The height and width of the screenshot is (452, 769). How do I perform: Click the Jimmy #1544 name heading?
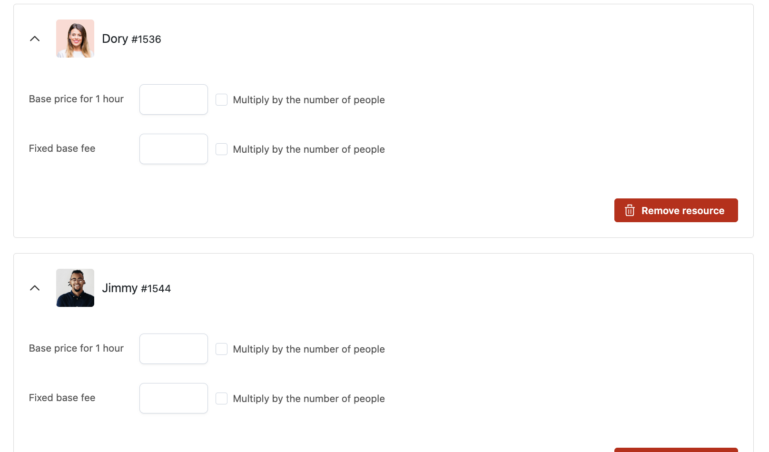136,288
